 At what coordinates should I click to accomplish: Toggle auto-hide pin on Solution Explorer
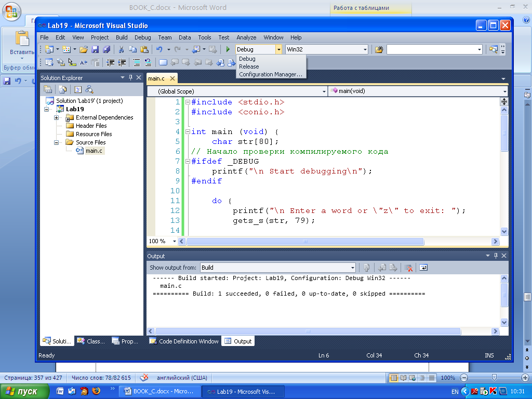130,78
